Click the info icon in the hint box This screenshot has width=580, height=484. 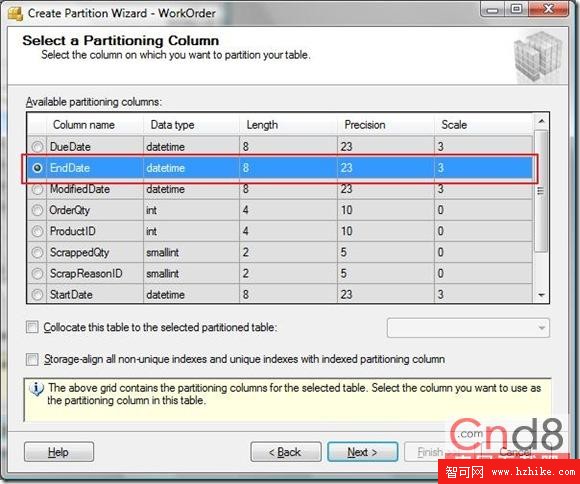(x=37, y=389)
